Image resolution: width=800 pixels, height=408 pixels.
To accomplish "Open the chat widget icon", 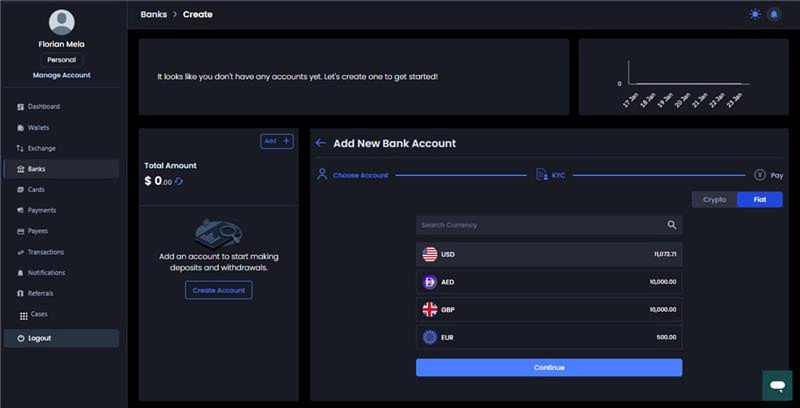I will [777, 385].
